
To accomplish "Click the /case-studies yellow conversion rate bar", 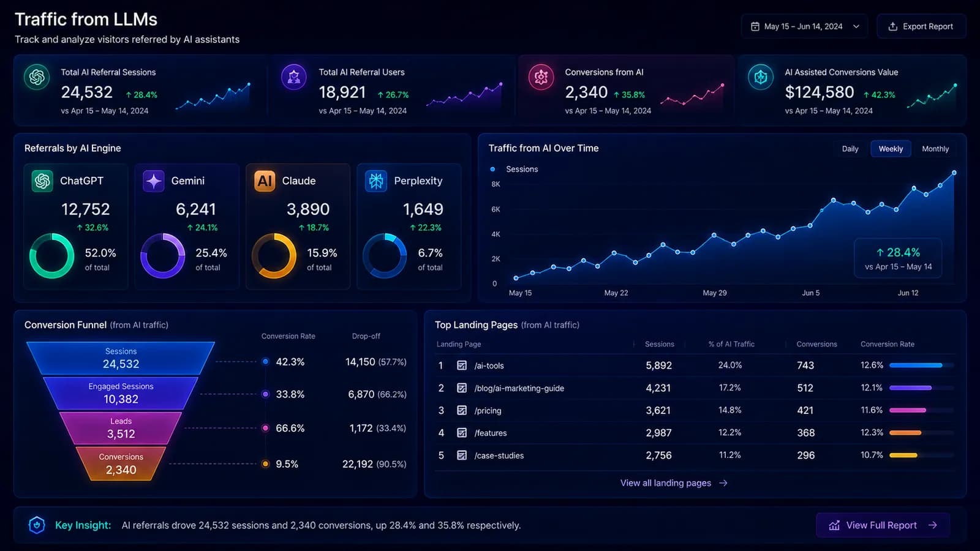I will tap(903, 455).
